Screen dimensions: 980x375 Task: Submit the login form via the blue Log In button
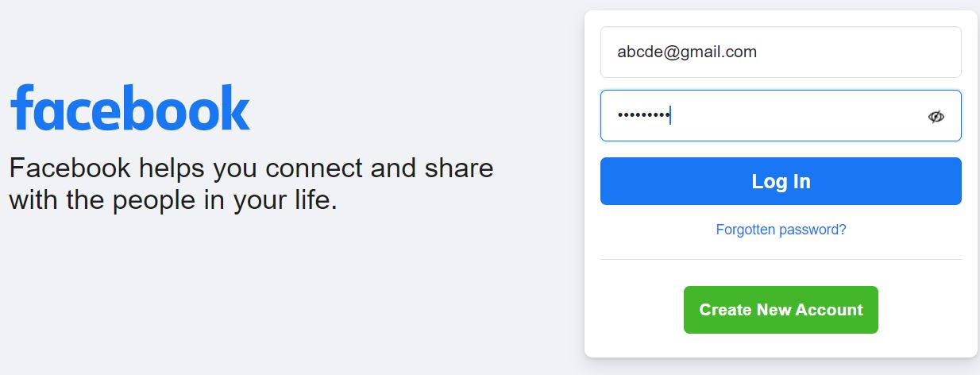(781, 181)
